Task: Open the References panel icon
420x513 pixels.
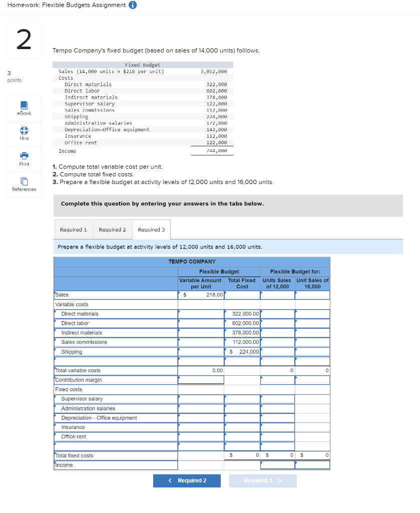Action: 24,184
